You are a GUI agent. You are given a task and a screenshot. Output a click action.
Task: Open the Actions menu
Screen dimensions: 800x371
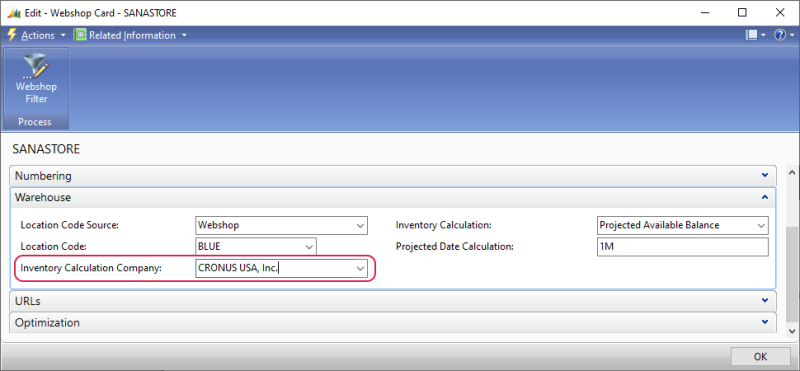coord(37,35)
